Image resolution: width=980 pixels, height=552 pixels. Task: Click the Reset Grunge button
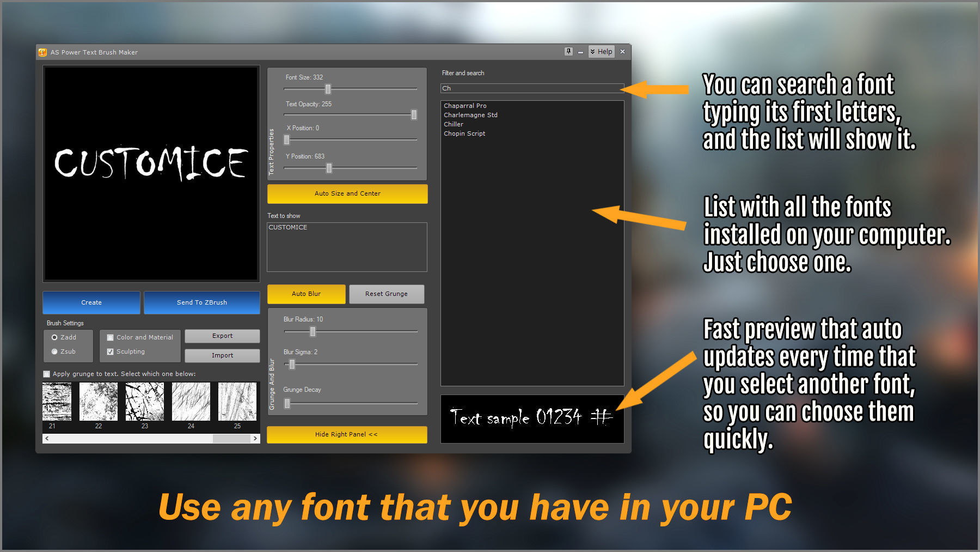387,294
